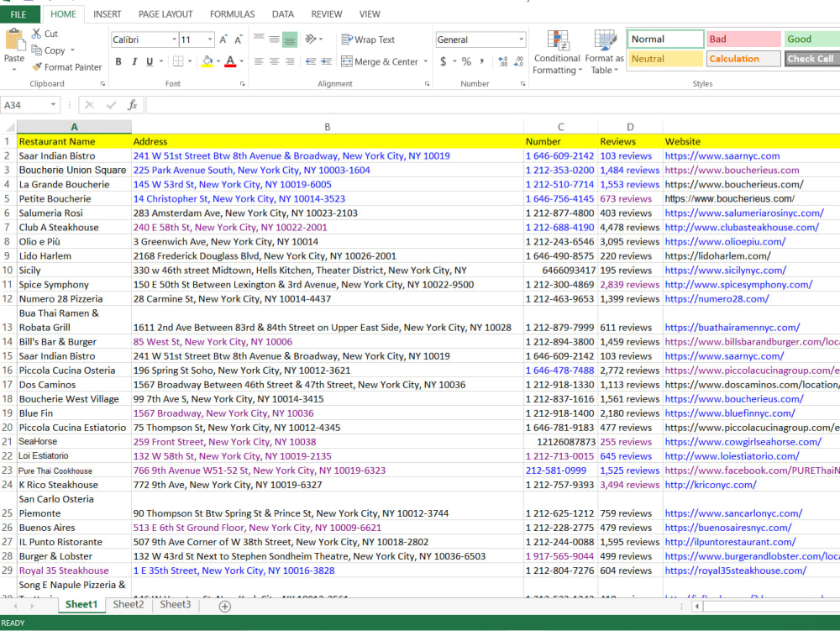This screenshot has height=631, width=840.
Task: Apply cell borders icon
Action: click(178, 61)
